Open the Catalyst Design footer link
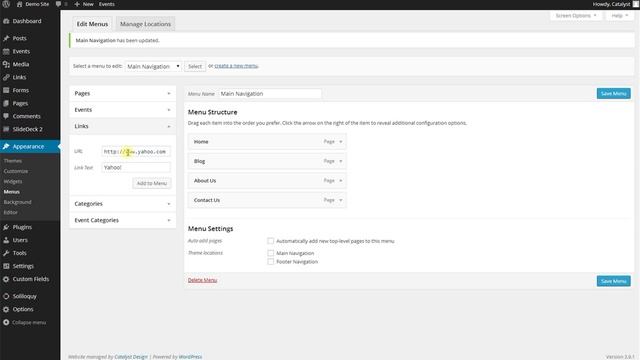 pos(131,357)
